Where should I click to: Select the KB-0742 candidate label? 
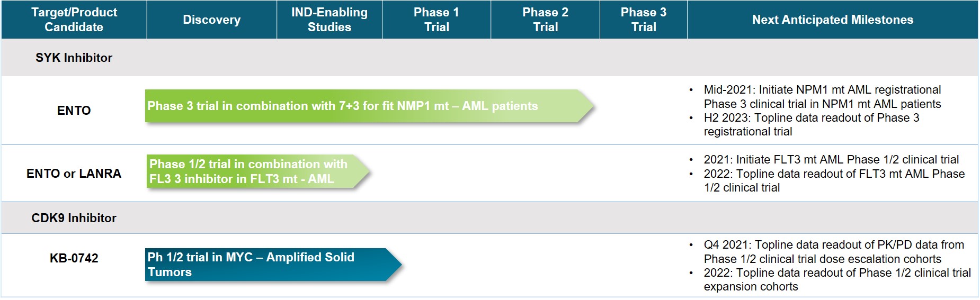coord(74,258)
